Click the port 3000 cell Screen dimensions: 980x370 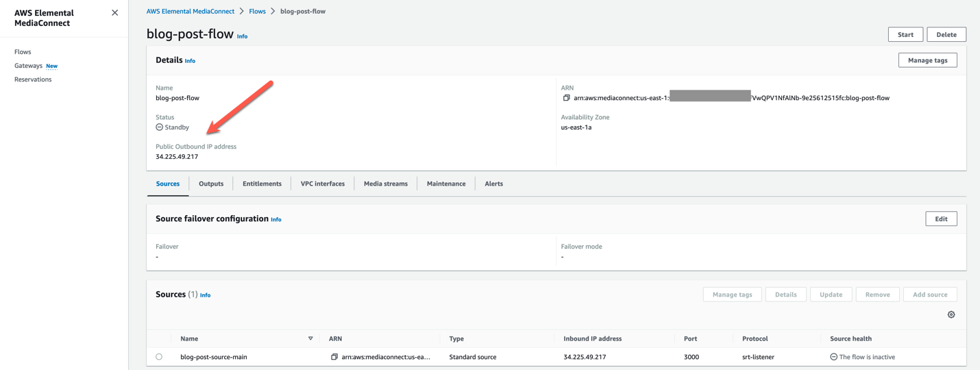point(691,357)
